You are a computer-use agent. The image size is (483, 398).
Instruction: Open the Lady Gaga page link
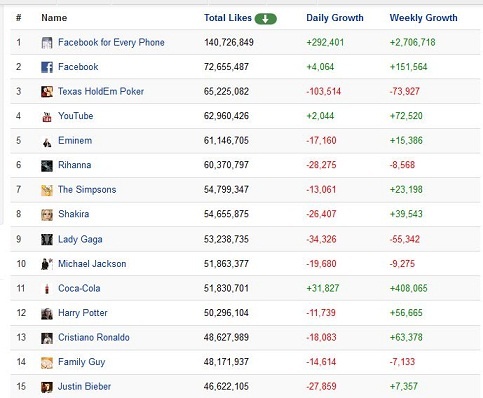80,239
